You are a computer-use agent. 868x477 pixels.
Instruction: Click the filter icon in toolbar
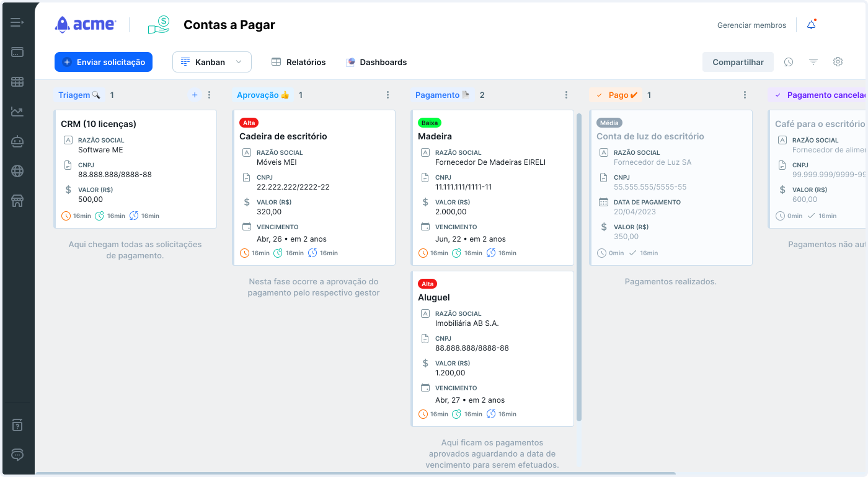coord(813,62)
